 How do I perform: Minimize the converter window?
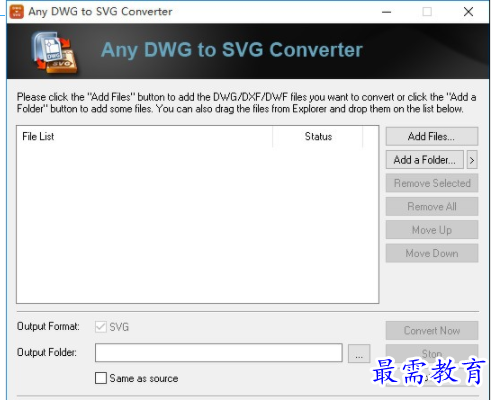pyautogui.click(x=386, y=12)
